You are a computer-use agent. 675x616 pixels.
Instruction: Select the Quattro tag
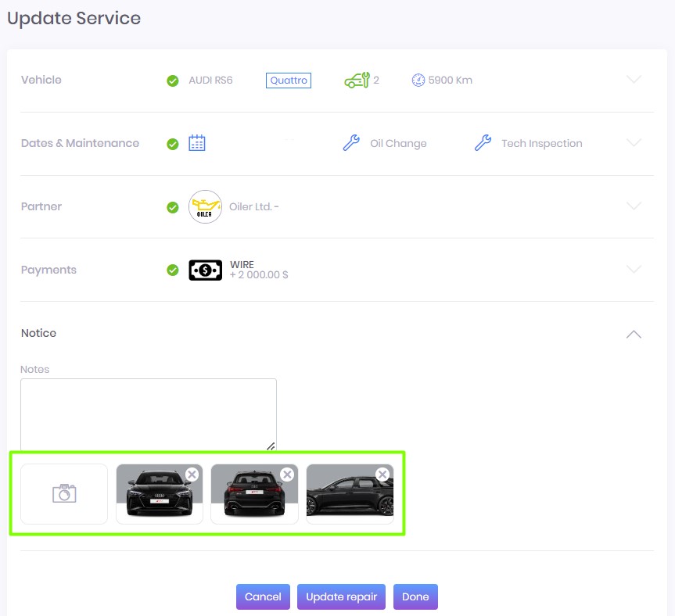(288, 81)
